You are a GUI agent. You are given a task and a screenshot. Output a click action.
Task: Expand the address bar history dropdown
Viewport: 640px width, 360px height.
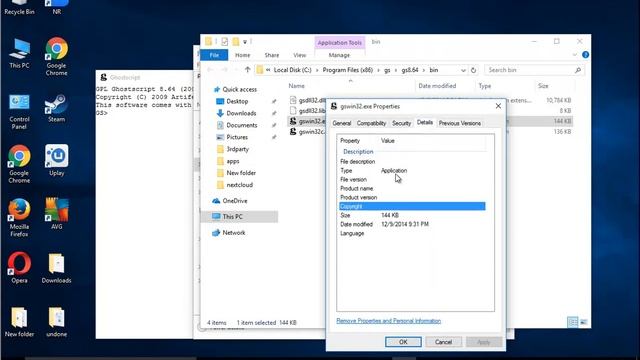coord(463,70)
